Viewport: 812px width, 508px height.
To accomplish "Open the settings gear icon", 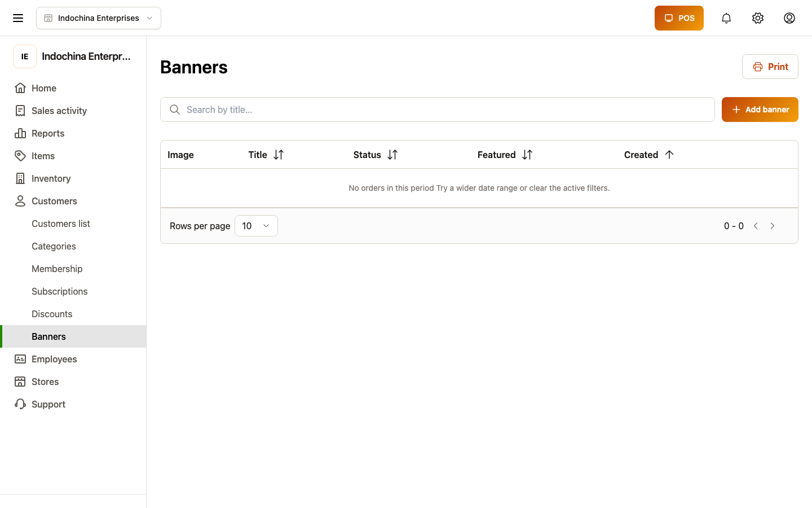I will [758, 18].
